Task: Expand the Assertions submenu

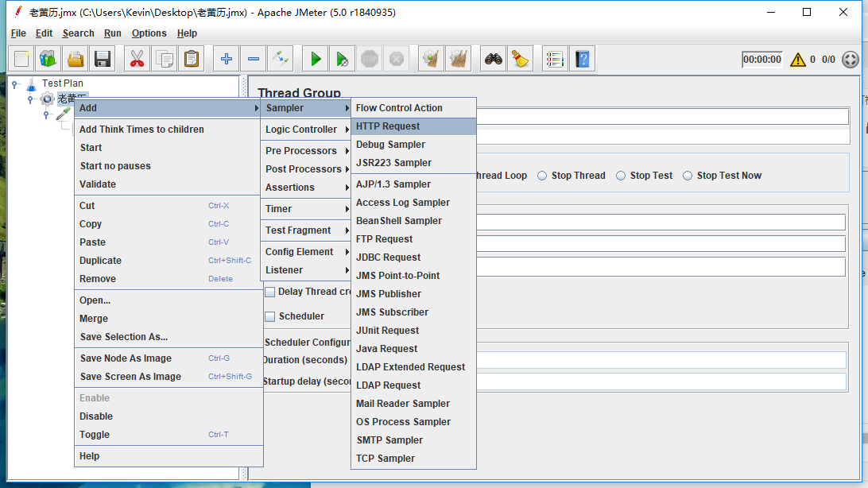Action: tap(305, 187)
